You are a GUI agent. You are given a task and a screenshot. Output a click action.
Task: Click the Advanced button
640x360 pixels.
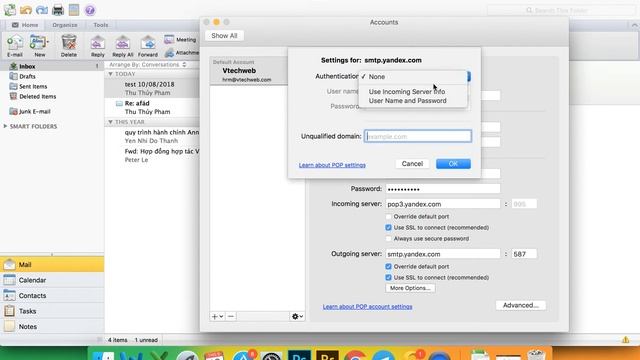(x=520, y=305)
